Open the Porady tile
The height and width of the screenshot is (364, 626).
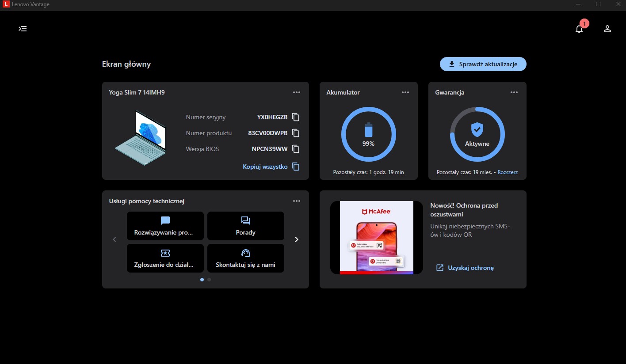point(246,226)
